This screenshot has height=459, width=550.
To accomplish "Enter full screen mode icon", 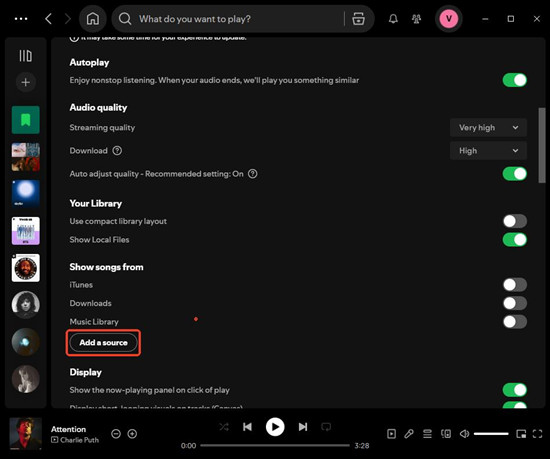I will tap(537, 434).
